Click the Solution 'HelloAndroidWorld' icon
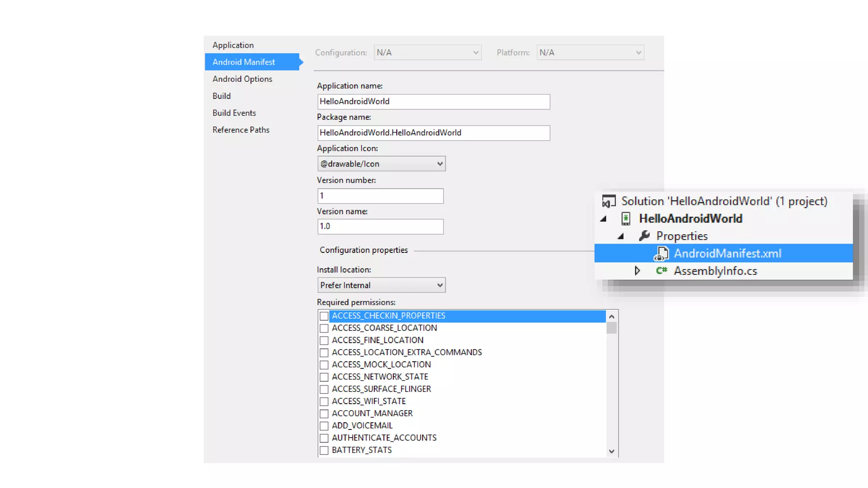This screenshot has height=488, width=868. coord(609,201)
